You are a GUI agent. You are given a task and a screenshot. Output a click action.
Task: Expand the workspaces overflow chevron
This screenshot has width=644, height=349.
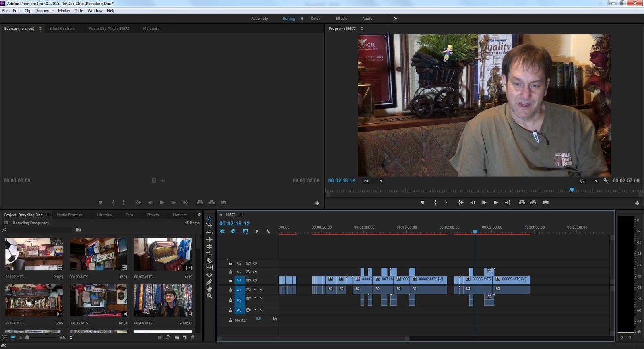tap(395, 19)
